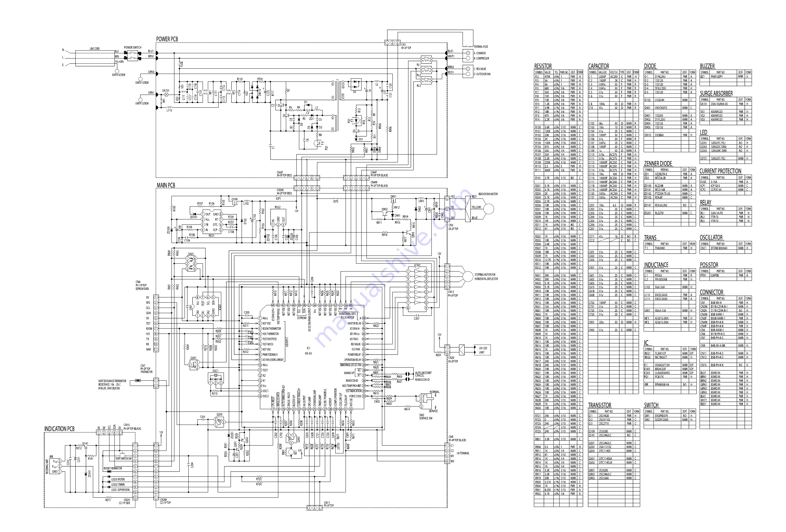
Task: Click the CN3P XA-5P TOP (RED) label
Action: [284, 174]
